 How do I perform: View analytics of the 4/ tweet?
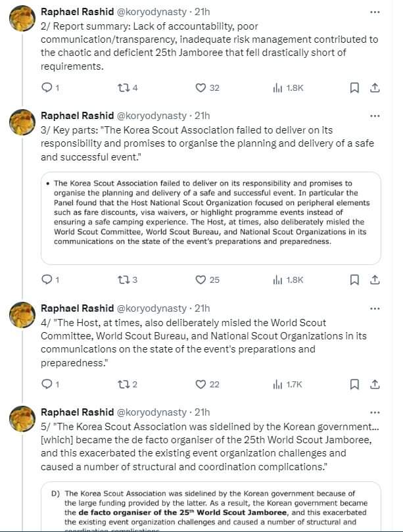click(287, 384)
